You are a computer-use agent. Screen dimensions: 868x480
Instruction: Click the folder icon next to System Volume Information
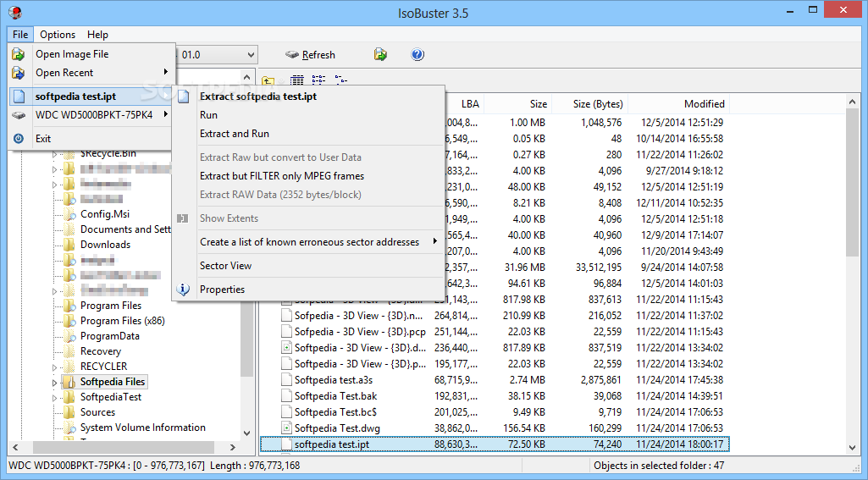[69, 428]
